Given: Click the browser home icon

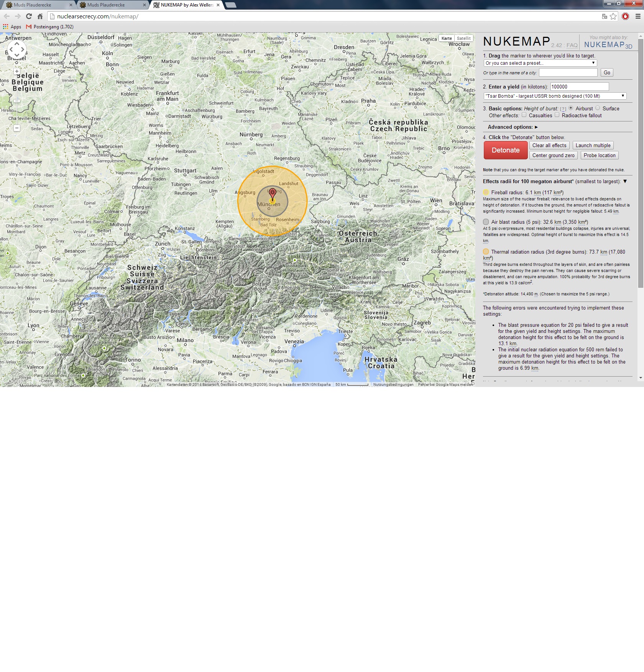Looking at the screenshot, I should (x=39, y=16).
